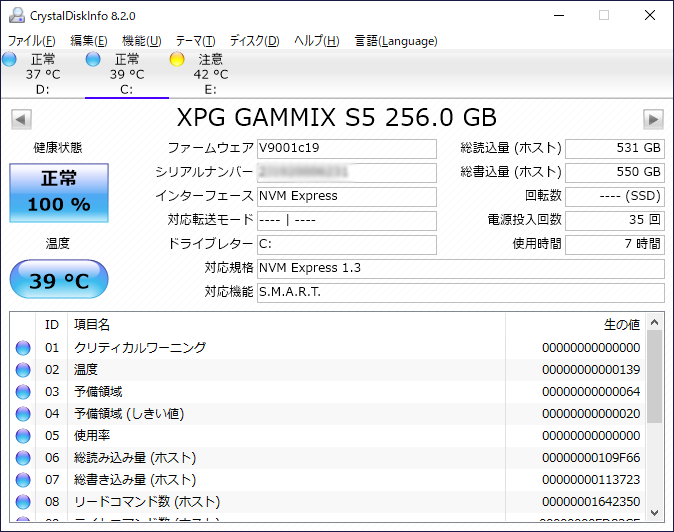
Task: Switch to the D: drive tab (37 °C)
Action: tap(43, 74)
